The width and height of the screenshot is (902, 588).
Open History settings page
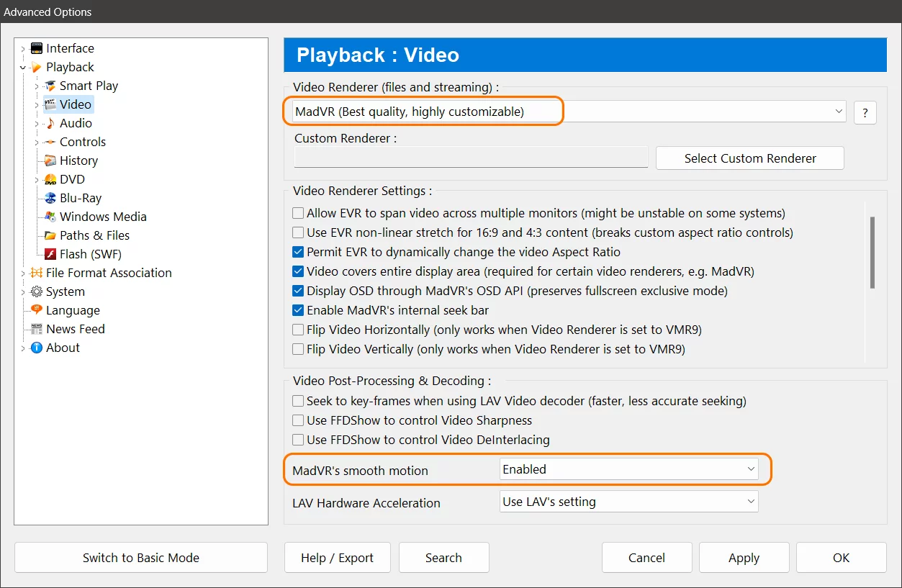(78, 160)
